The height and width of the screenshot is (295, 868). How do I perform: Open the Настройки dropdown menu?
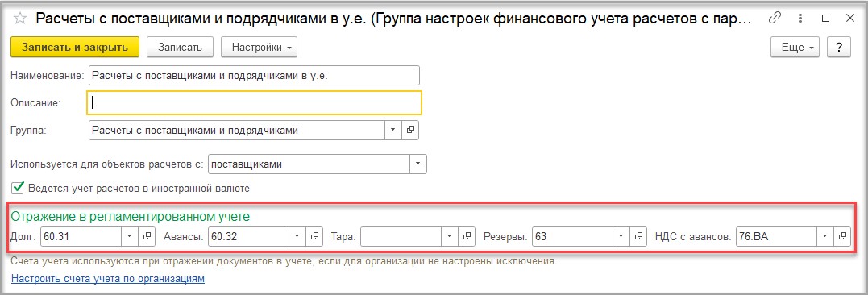pyautogui.click(x=259, y=47)
